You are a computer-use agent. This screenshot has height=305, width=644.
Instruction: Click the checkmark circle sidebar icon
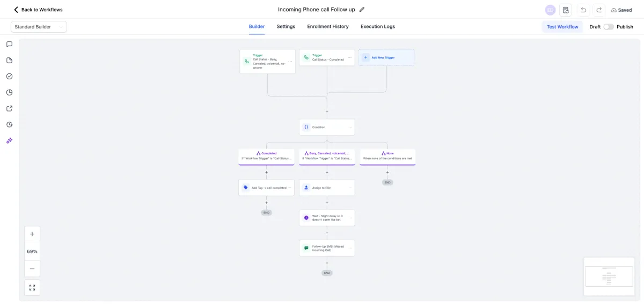point(9,76)
